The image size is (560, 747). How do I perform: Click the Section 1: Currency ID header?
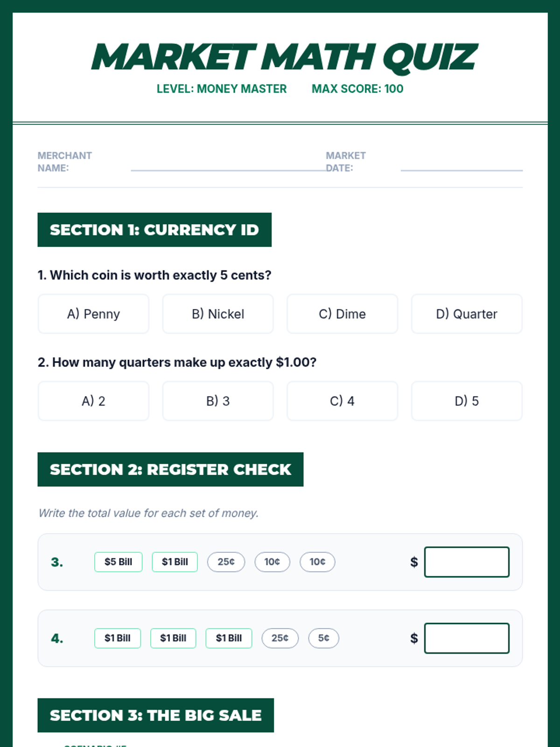[154, 230]
